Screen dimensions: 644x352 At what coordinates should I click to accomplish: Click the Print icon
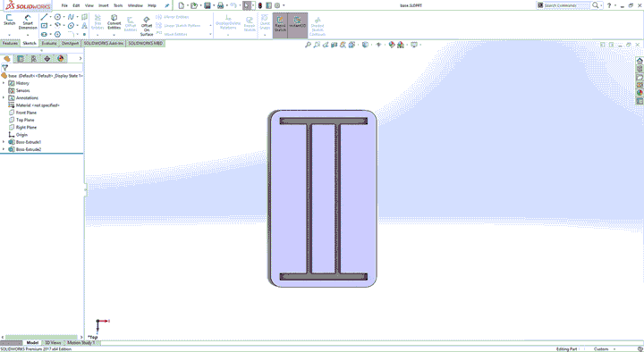pos(220,5)
